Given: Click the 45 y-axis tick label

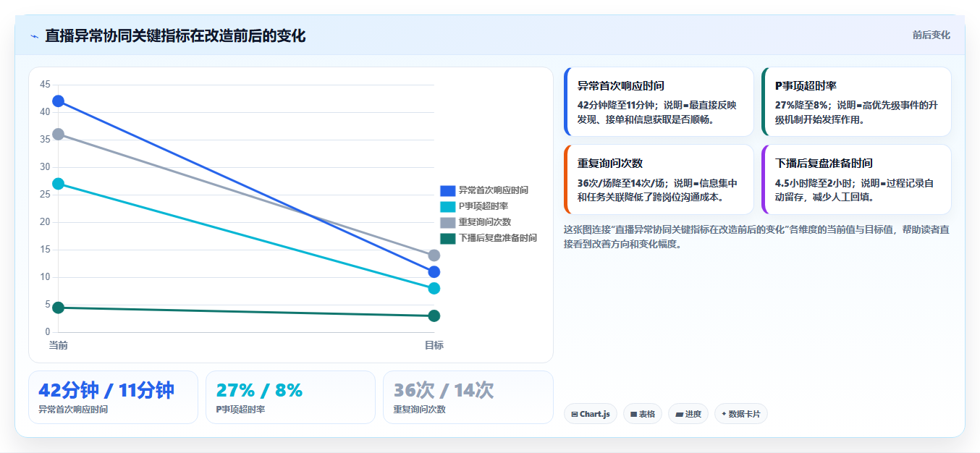Looking at the screenshot, I should 45,85.
